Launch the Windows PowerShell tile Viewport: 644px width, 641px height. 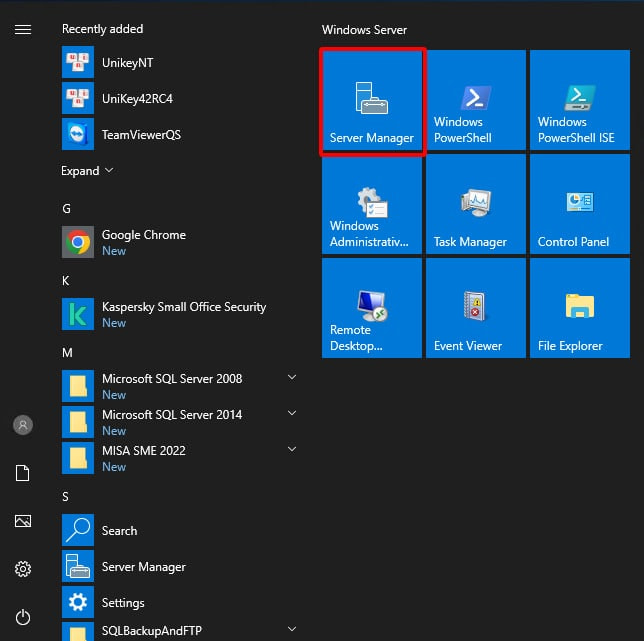(476, 101)
